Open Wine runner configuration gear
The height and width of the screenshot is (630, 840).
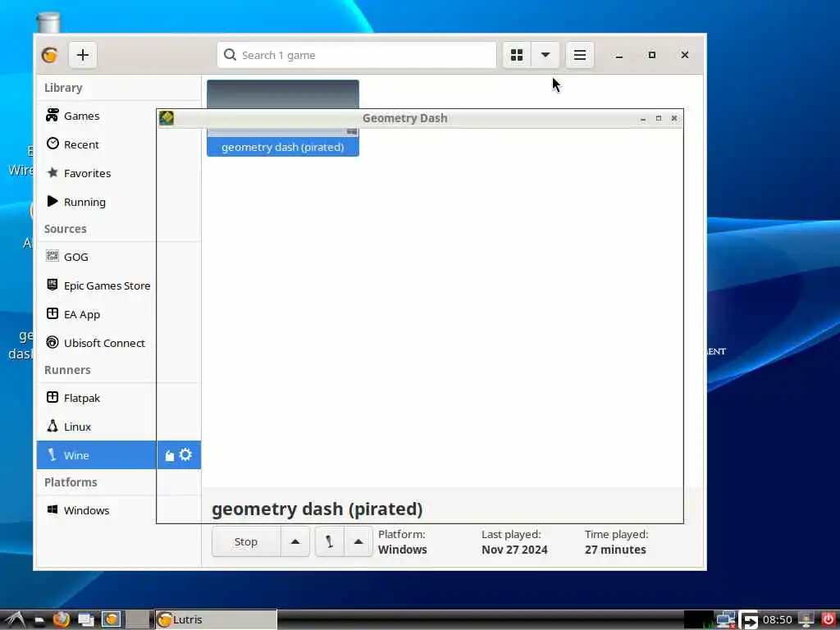pos(185,454)
